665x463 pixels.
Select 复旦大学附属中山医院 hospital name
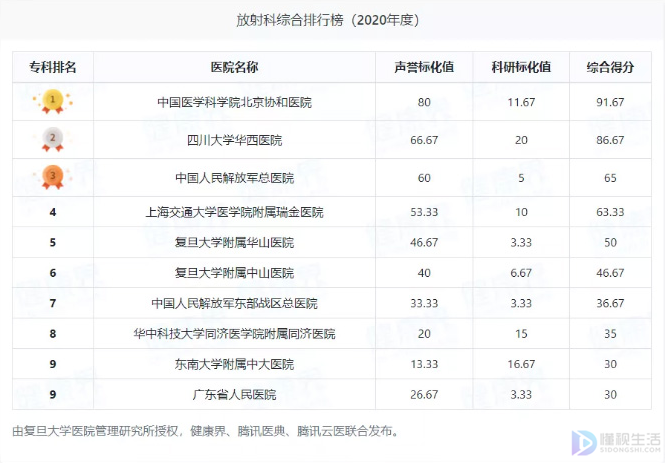click(234, 273)
